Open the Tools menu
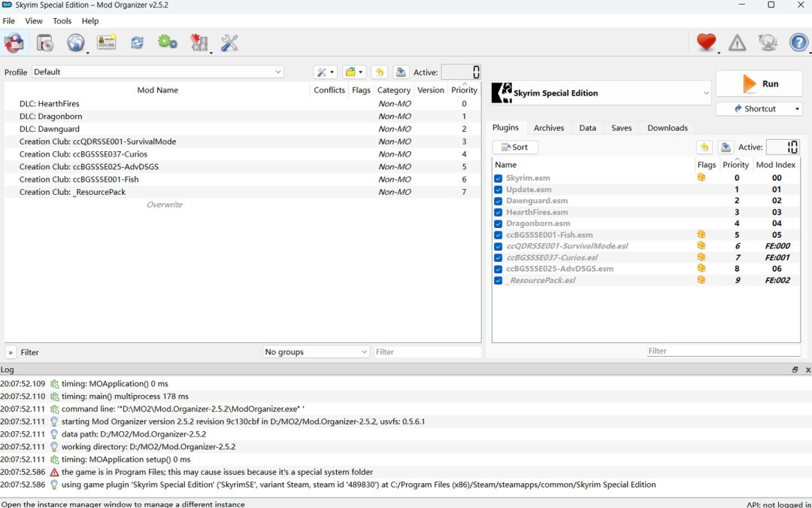 pyautogui.click(x=62, y=21)
